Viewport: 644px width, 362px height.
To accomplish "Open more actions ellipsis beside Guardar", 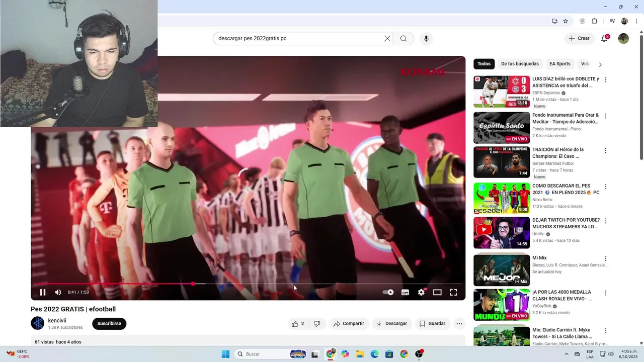I will click(459, 324).
